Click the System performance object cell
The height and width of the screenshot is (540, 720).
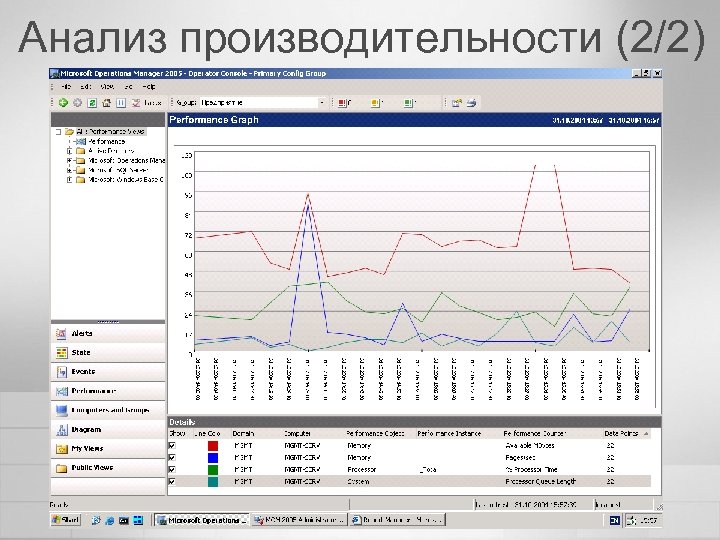[x=358, y=482]
